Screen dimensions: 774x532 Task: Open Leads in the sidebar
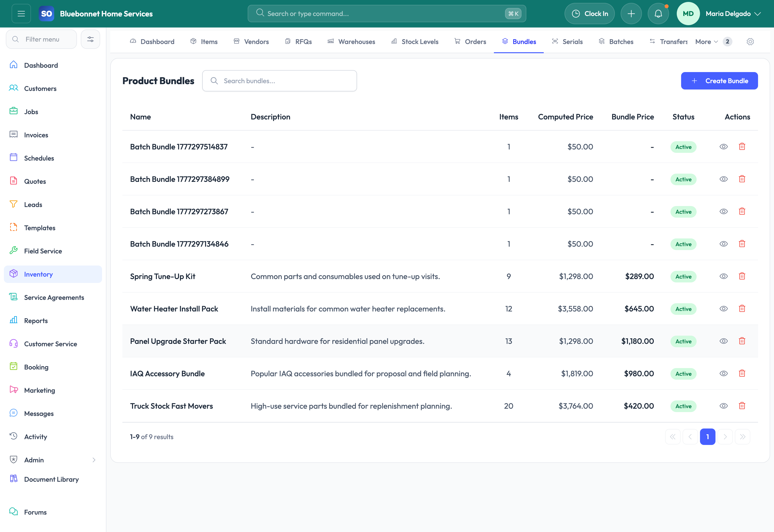(53, 205)
